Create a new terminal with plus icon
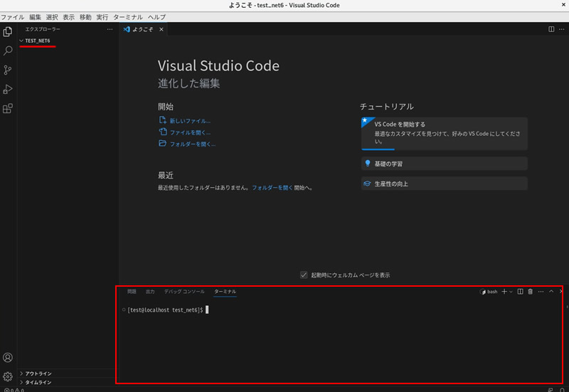 (x=504, y=292)
